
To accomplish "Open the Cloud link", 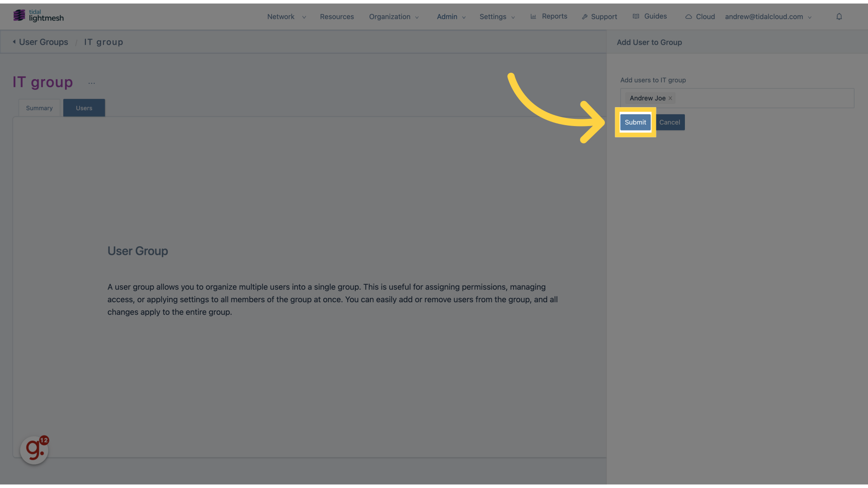I will pos(705,17).
